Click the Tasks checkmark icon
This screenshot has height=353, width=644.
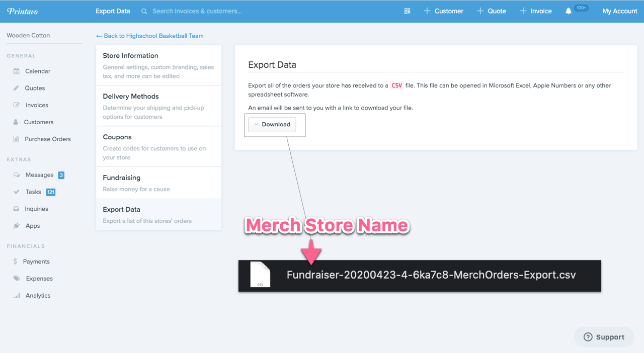[17, 192]
